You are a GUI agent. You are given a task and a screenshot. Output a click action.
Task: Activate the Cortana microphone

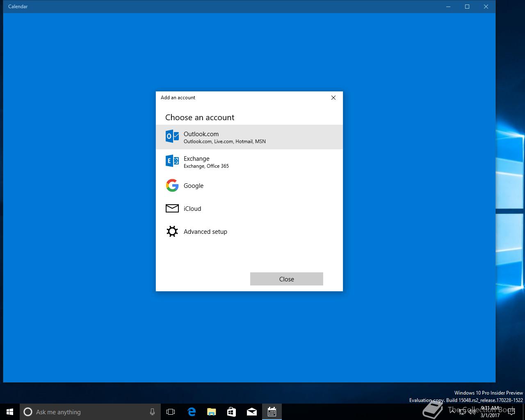[x=152, y=412]
